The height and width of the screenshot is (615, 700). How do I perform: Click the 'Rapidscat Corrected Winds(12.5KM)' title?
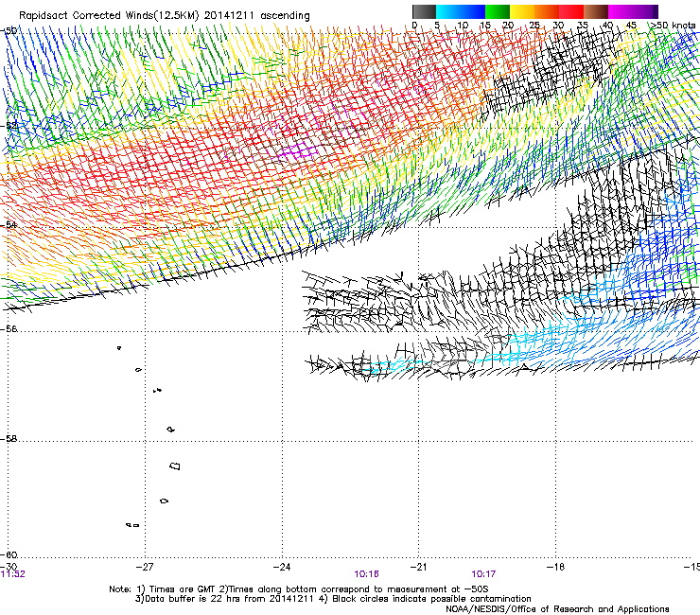tap(110, 16)
